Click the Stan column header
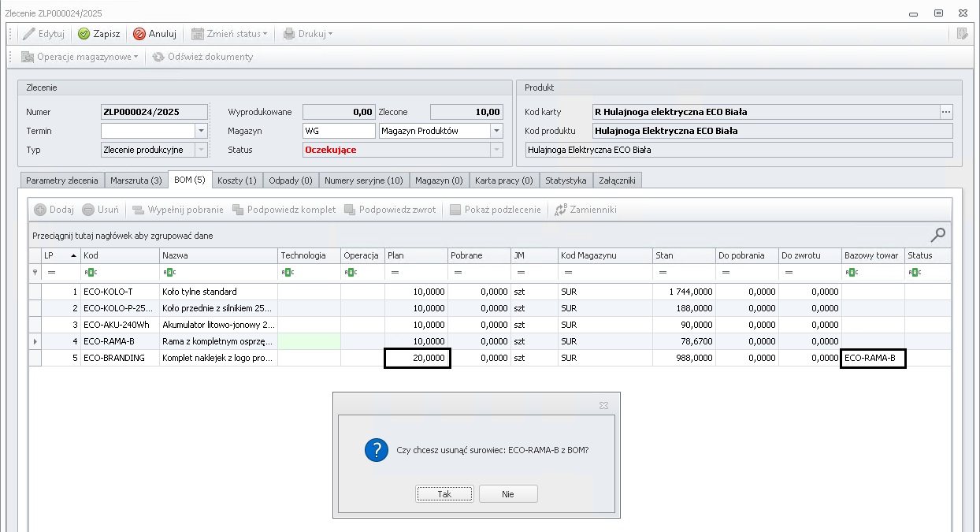 coord(684,255)
